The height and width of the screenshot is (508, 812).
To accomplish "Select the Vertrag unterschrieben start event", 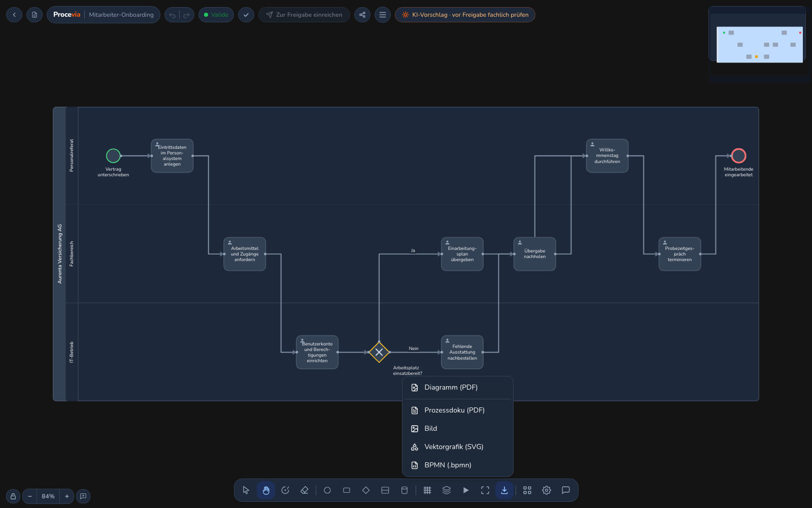I will 113,155.
